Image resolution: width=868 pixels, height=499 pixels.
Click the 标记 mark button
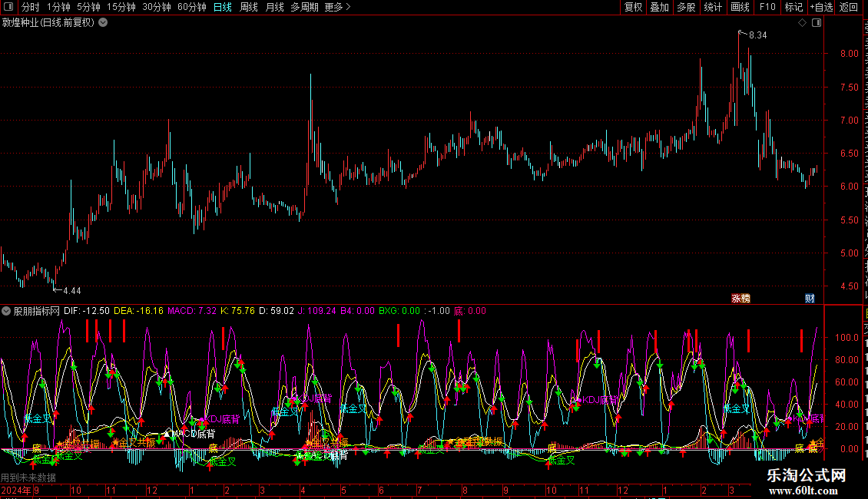tap(793, 7)
